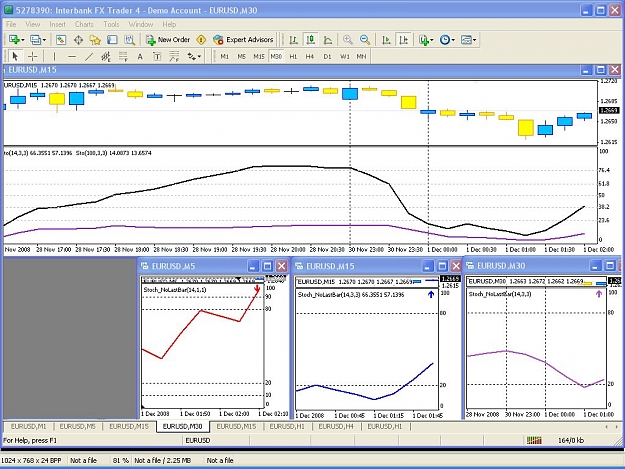Open the New Order dialog
Viewport: 625px width, 469px height.
pos(167,40)
